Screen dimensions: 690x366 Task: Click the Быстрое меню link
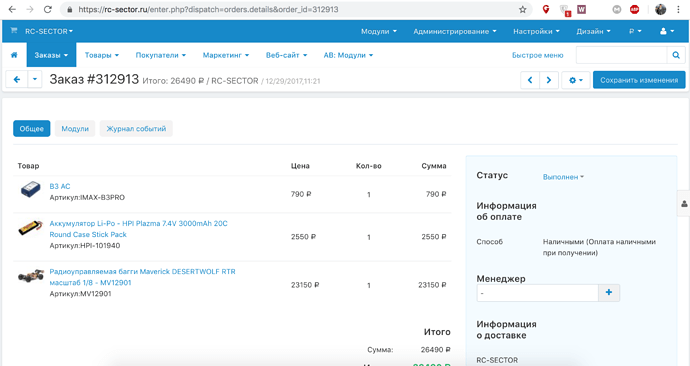[537, 55]
